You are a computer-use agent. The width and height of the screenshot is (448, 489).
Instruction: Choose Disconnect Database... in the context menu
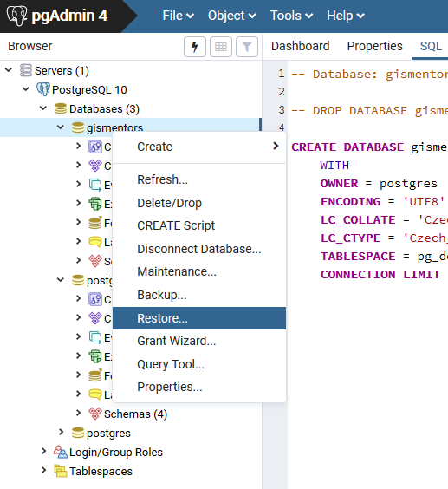(x=199, y=249)
